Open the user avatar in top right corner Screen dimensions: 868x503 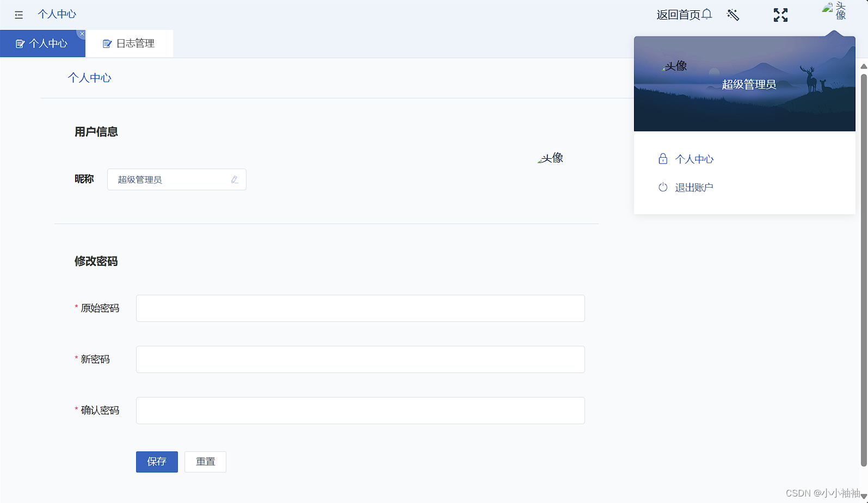[x=834, y=11]
